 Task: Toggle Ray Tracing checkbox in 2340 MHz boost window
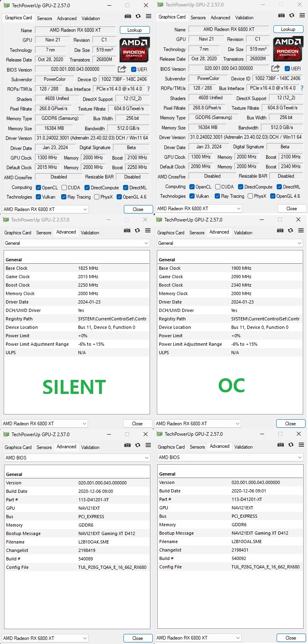pos(217,196)
